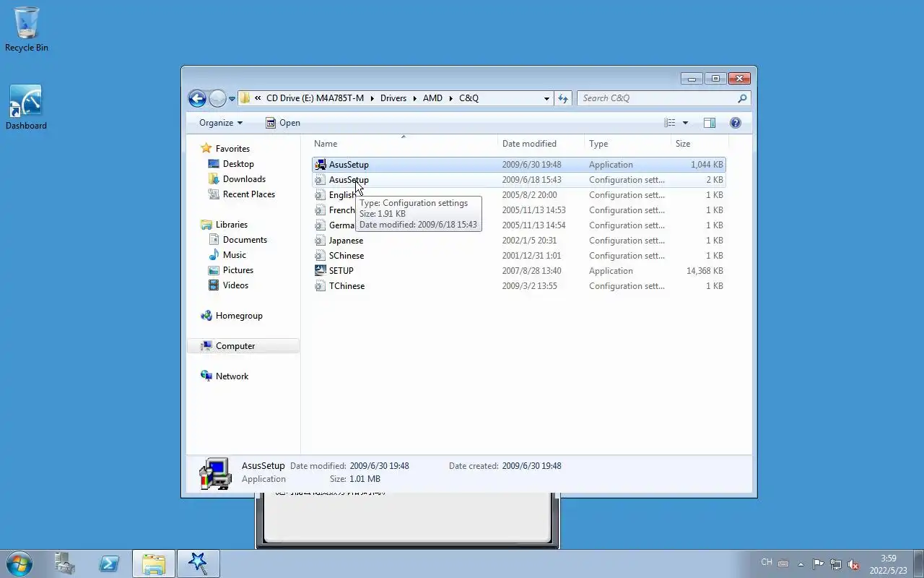This screenshot has width=924, height=578.
Task: Open Action Center flag icon
Action: pos(818,564)
